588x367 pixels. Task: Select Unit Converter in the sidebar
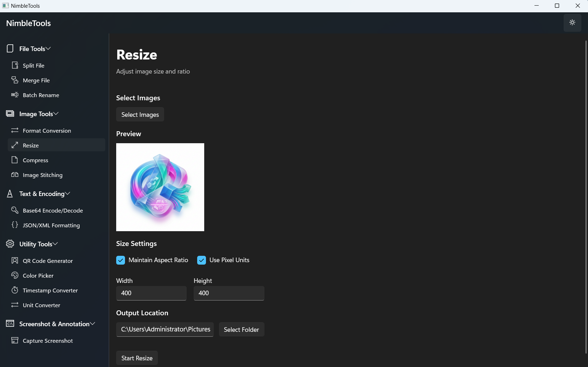(x=41, y=305)
